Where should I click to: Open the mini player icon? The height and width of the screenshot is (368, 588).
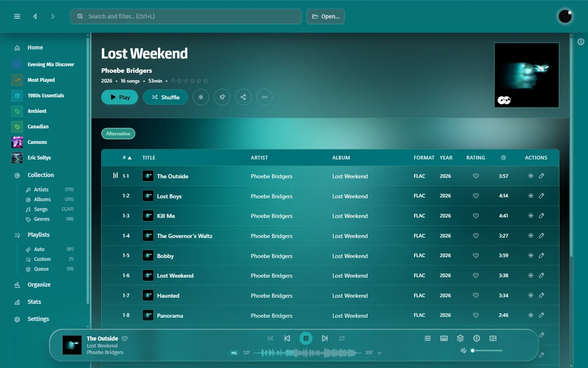[x=493, y=339]
